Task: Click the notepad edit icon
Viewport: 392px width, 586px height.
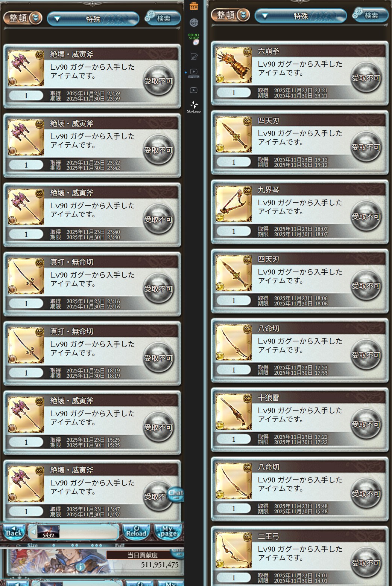Action: 194,57
